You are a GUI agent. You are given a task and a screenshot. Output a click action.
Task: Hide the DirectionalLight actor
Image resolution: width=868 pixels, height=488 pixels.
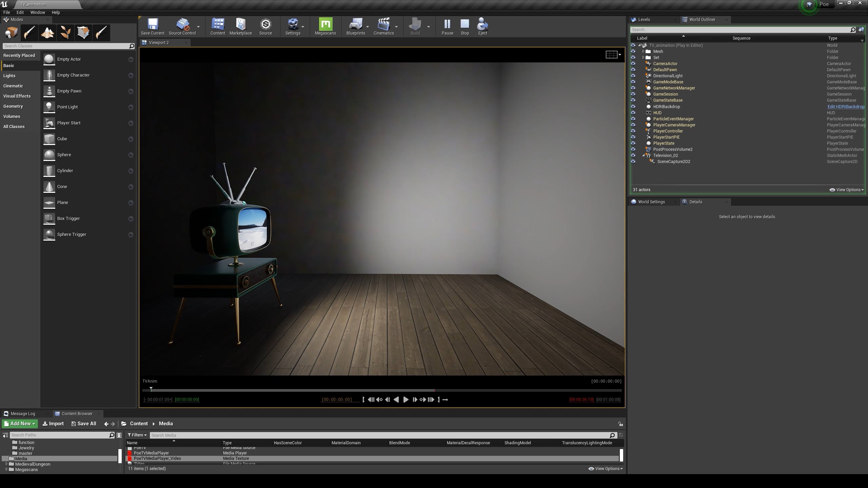click(633, 76)
